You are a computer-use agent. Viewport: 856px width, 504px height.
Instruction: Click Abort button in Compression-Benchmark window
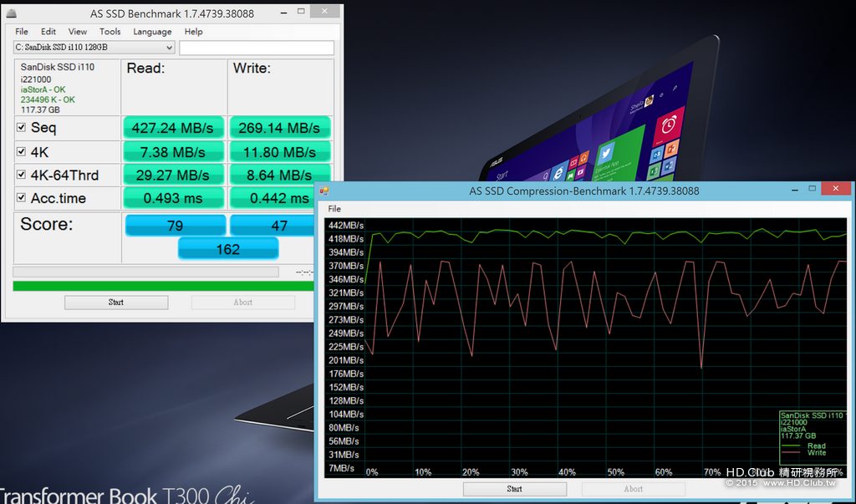click(x=634, y=489)
